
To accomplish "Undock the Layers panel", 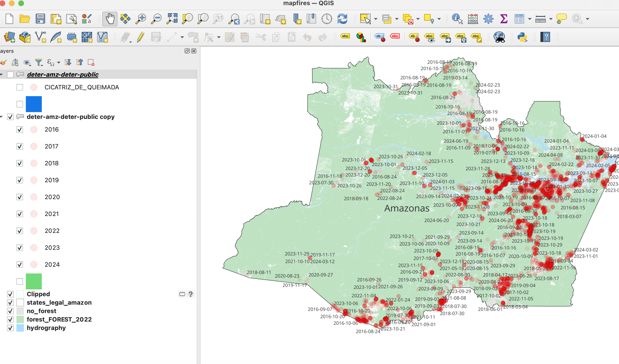I will 187,51.
